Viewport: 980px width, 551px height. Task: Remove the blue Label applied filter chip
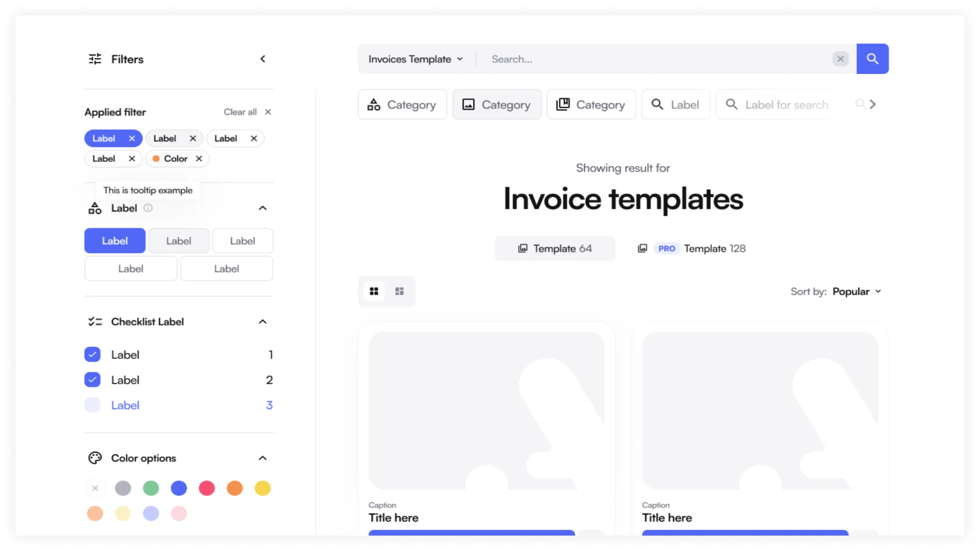coord(132,138)
